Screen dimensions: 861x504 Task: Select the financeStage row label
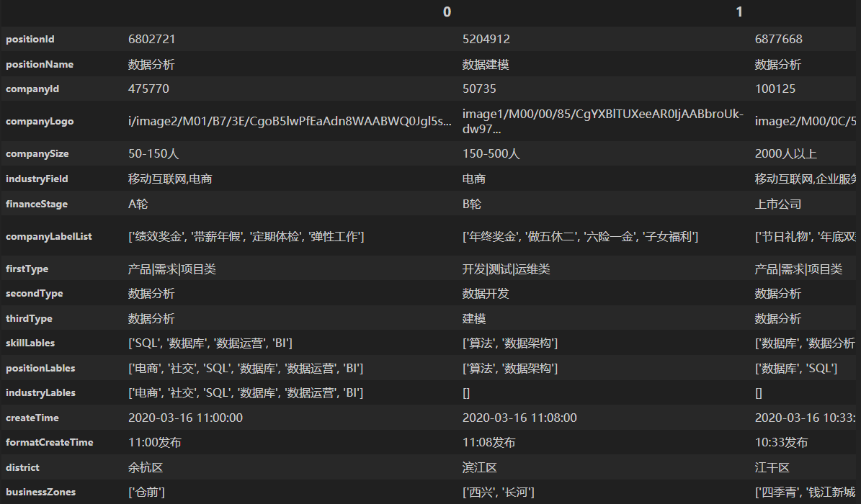tap(37, 204)
